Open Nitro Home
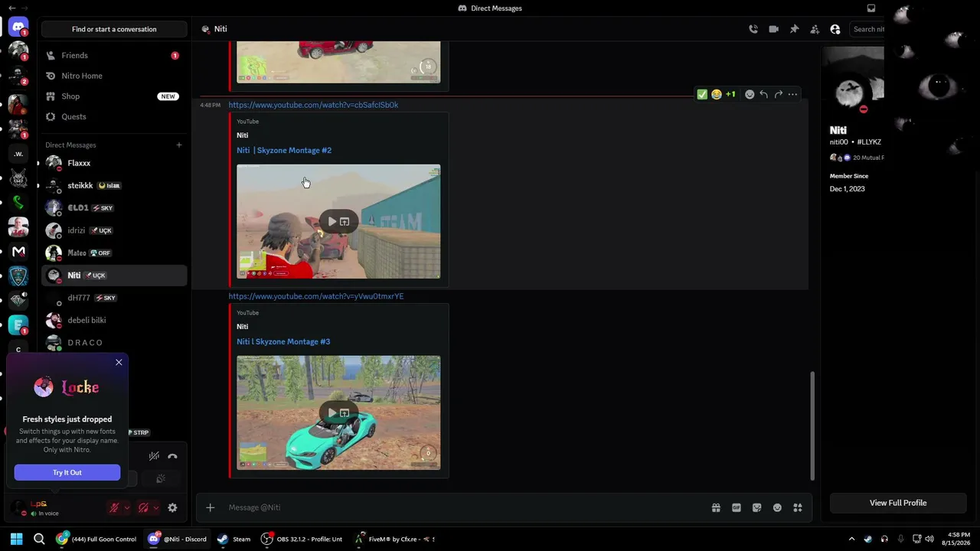 [x=114, y=76]
